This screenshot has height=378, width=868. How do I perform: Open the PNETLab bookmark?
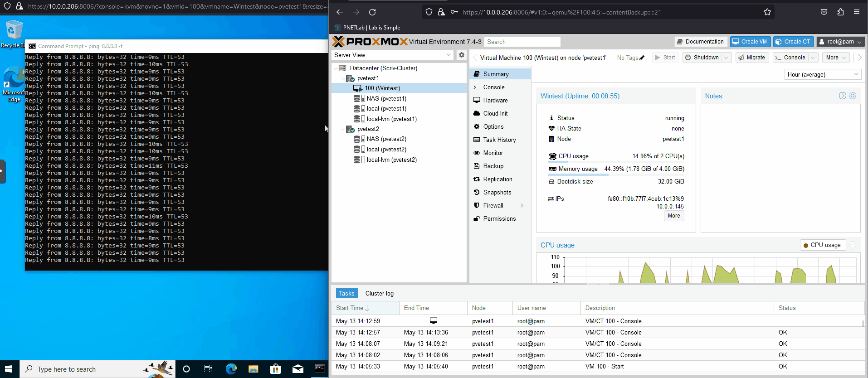368,28
